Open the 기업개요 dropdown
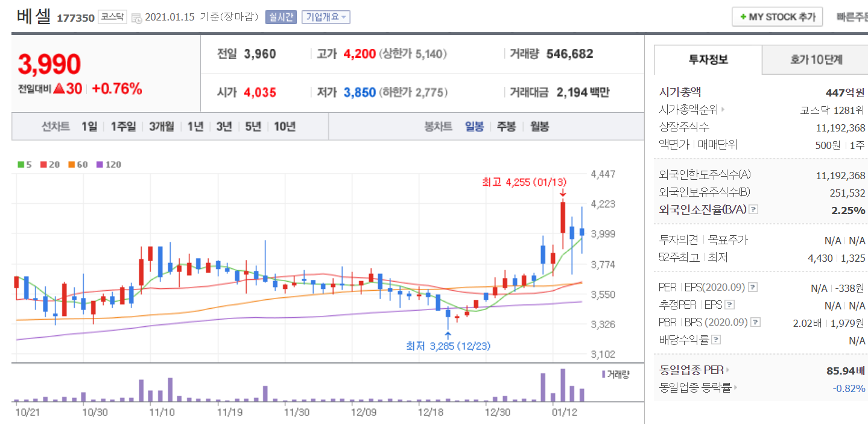This screenshot has height=424, width=868. click(326, 17)
